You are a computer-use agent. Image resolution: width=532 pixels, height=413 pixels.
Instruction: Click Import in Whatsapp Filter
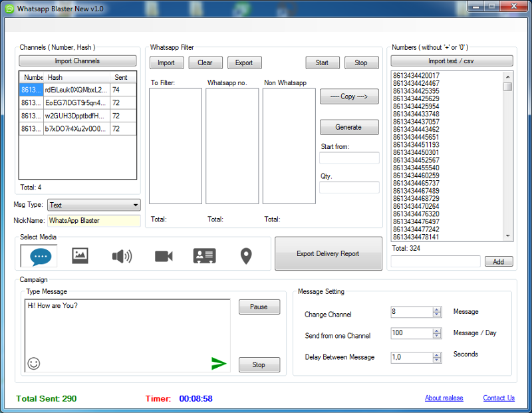pyautogui.click(x=166, y=63)
